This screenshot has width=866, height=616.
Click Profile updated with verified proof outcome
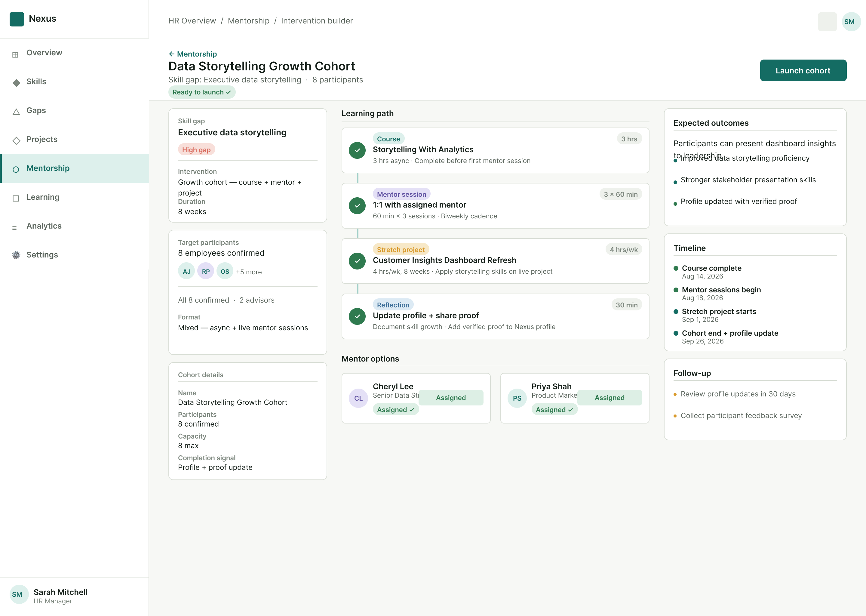739,202
